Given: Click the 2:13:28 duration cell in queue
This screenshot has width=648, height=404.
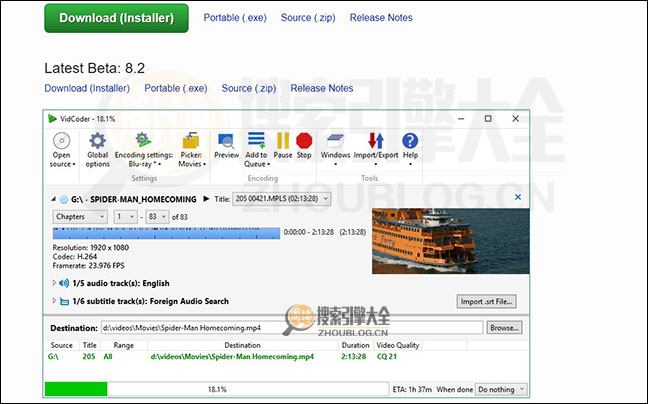Looking at the screenshot, I should click(x=354, y=356).
